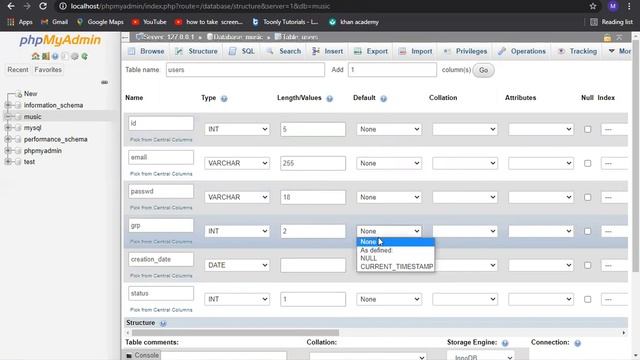The width and height of the screenshot is (640, 360).
Task: Click the Default column help icon
Action: pos(384,98)
